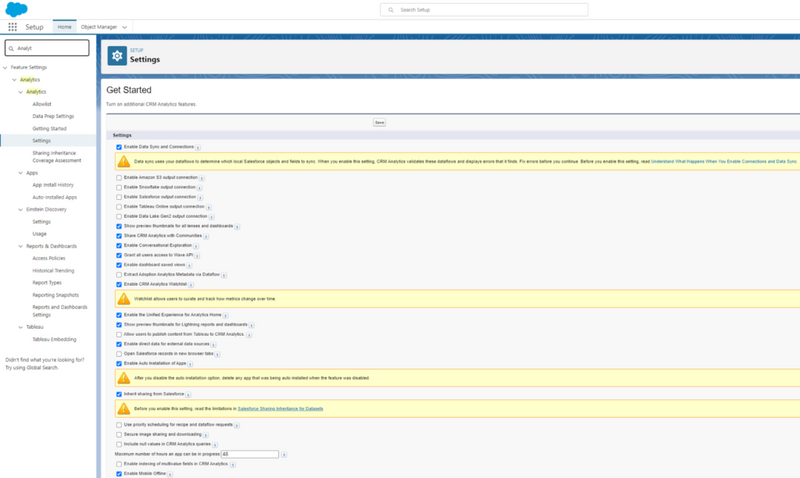Switch to the Home tab

pos(64,27)
